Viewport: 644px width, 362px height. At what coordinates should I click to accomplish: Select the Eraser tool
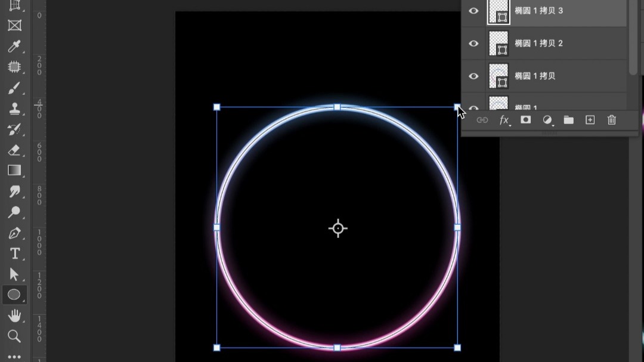pos(14,150)
